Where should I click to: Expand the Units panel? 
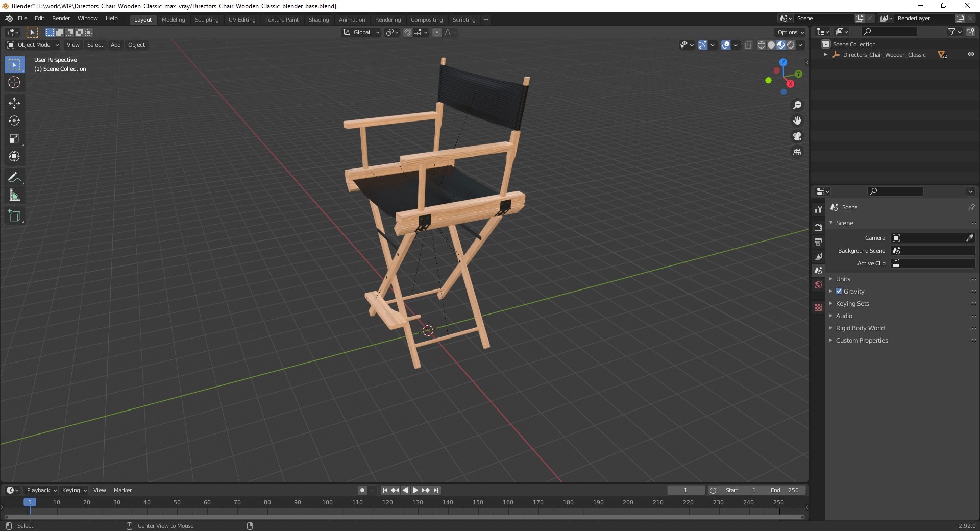tap(843, 279)
